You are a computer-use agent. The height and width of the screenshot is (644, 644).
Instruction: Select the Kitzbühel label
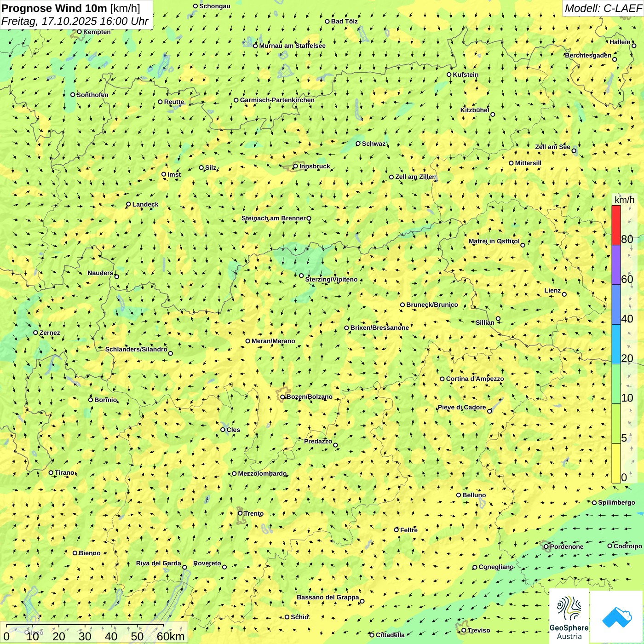click(475, 110)
